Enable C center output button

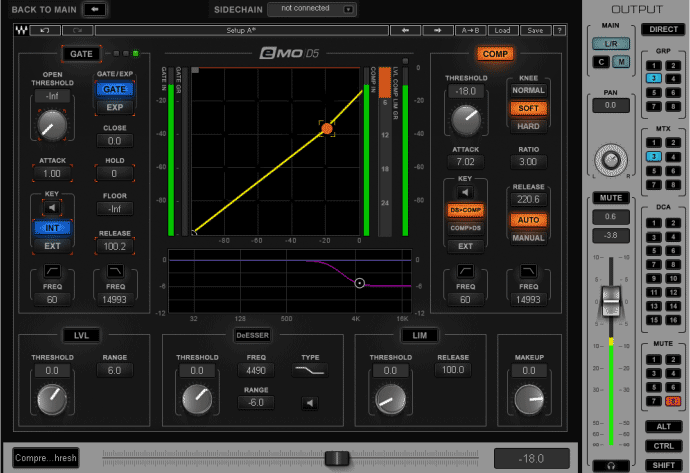601,62
